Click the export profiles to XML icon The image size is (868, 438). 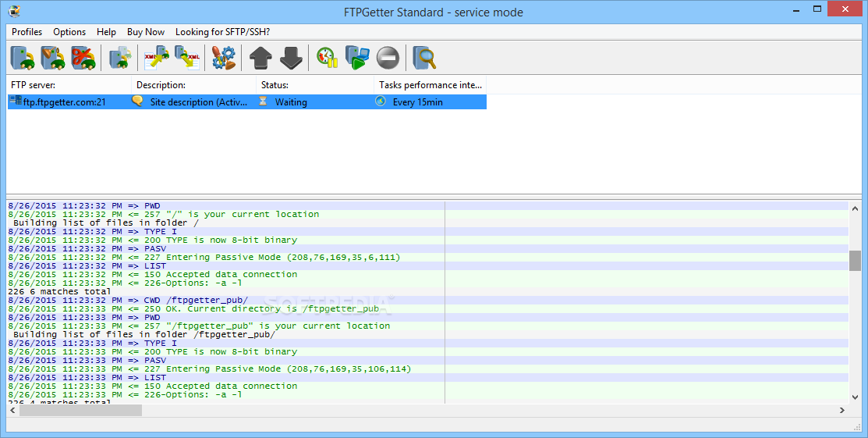[187, 58]
